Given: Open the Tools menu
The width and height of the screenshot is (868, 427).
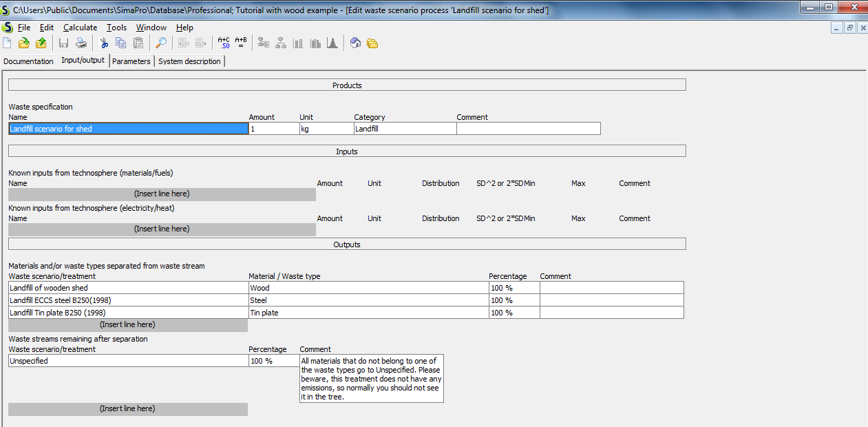Looking at the screenshot, I should pos(116,28).
